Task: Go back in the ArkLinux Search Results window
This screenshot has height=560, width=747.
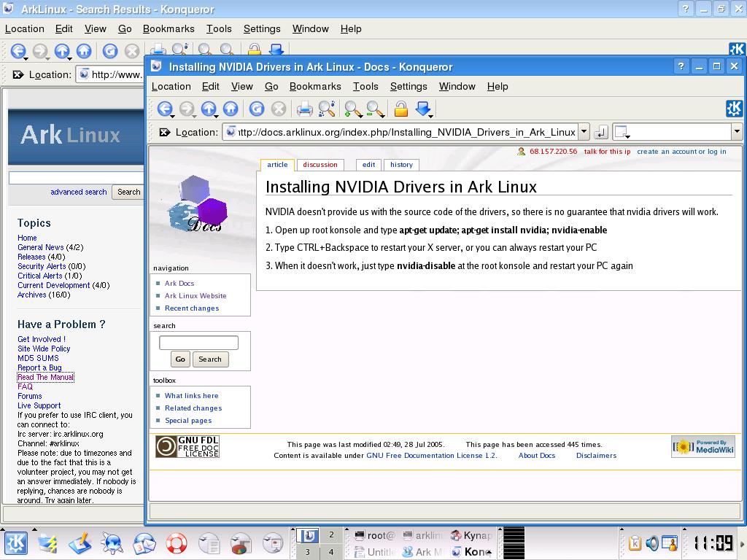Action: (18, 51)
